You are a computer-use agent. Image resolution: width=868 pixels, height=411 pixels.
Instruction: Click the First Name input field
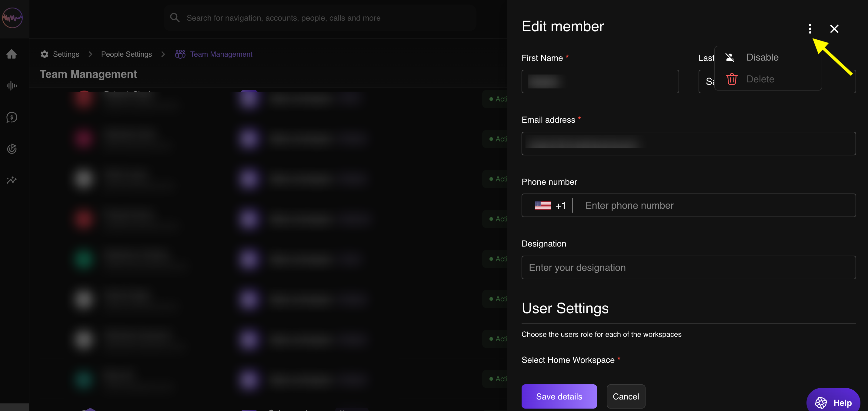coord(600,81)
